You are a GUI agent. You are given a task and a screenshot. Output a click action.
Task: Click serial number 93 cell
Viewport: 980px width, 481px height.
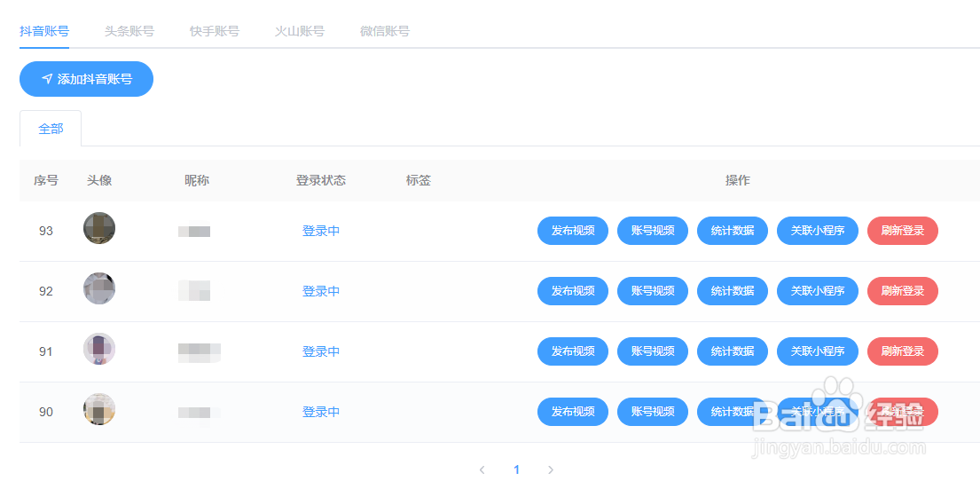pyautogui.click(x=46, y=231)
